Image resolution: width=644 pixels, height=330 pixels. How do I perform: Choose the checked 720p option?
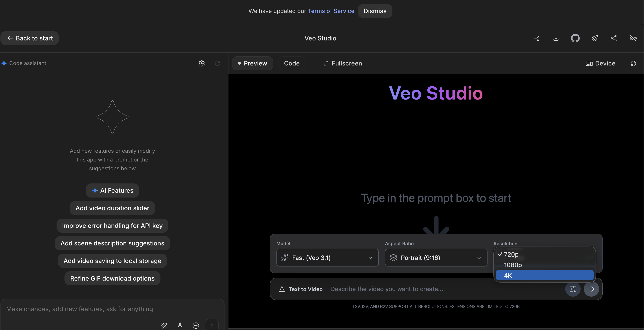click(511, 254)
